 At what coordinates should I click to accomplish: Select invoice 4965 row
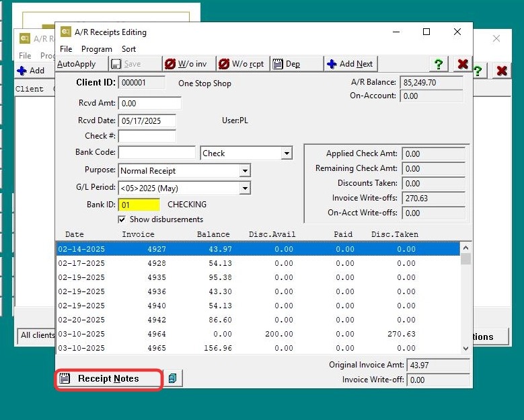(258, 348)
